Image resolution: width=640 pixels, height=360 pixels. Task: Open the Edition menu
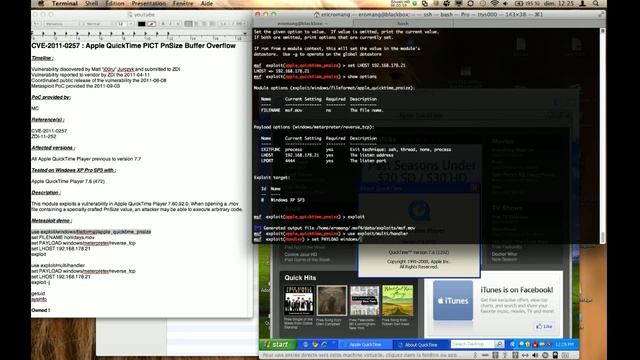(x=115, y=4)
